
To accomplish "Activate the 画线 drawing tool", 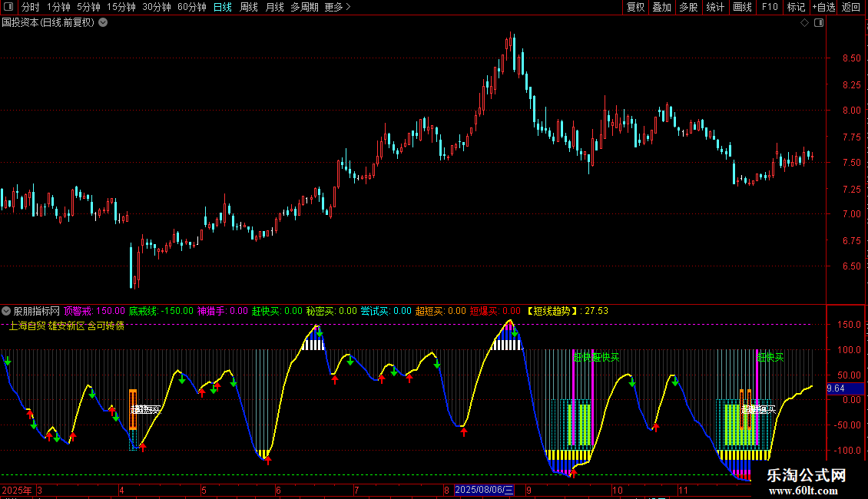I will 742,8.
